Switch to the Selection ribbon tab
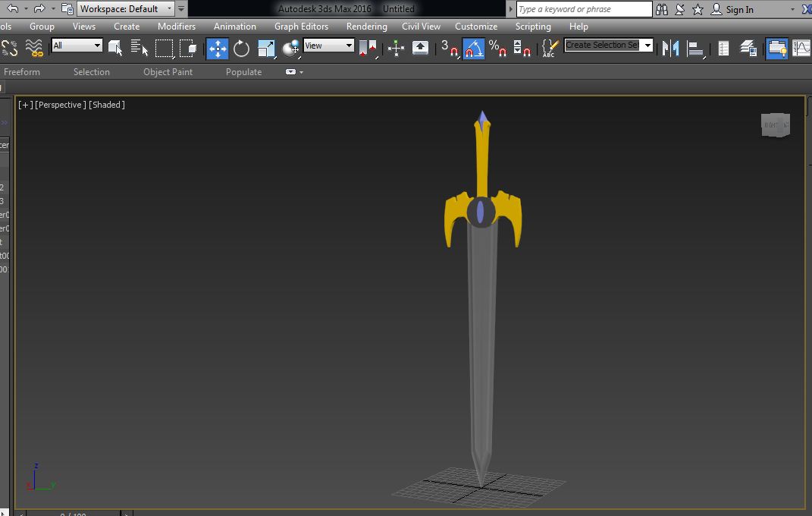This screenshot has width=812, height=516. coord(92,72)
